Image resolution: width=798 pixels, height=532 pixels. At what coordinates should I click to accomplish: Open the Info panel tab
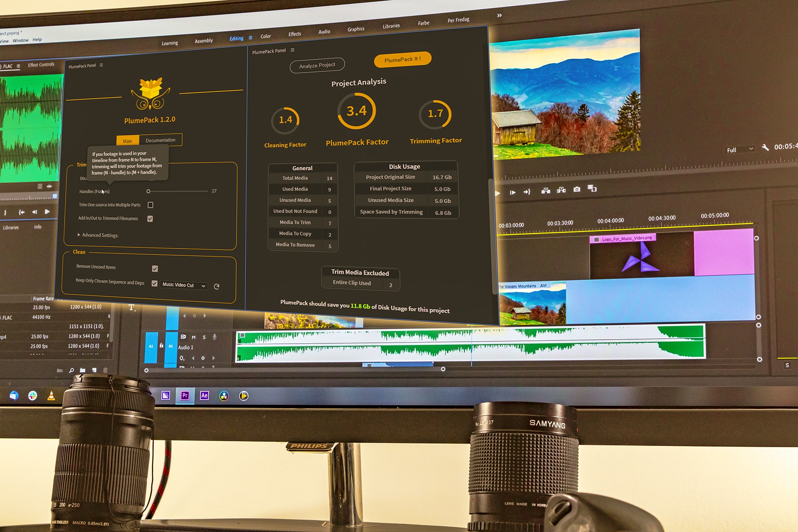[x=38, y=227]
